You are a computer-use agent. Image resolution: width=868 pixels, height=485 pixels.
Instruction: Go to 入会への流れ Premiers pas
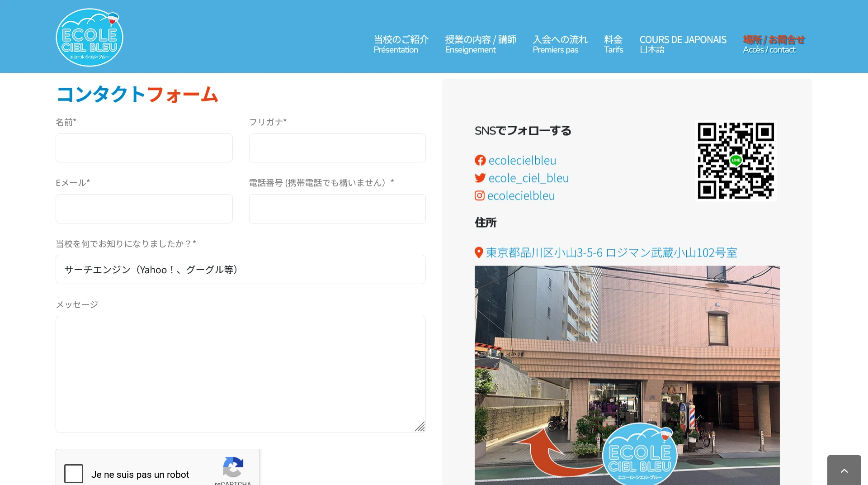[x=560, y=44]
